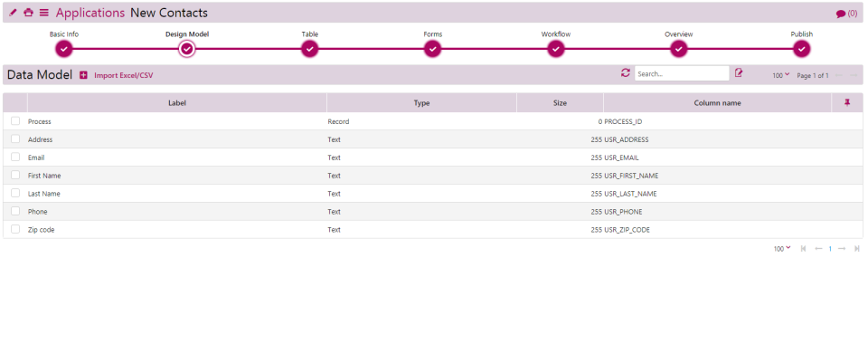Click the edit icon right of search box

pyautogui.click(x=739, y=73)
